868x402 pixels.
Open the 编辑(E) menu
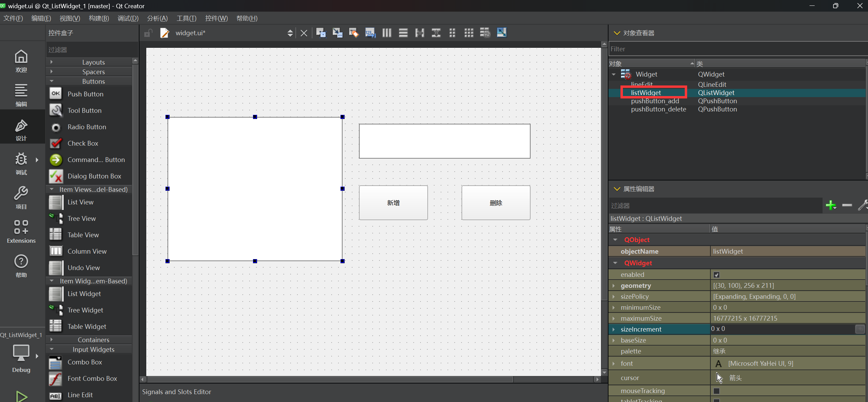(x=41, y=18)
